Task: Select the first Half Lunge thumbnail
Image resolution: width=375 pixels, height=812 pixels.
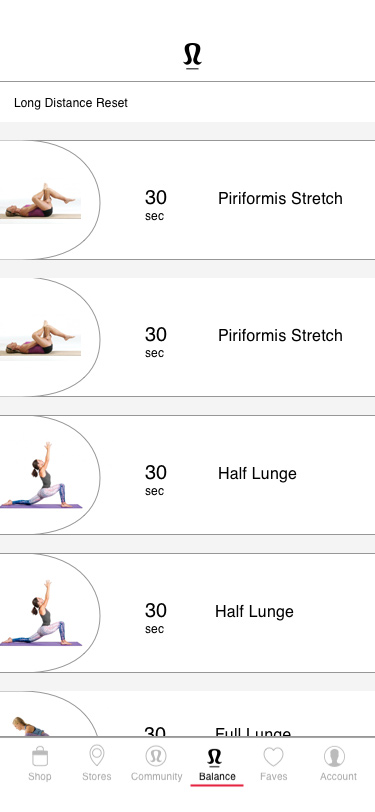Action: pyautogui.click(x=41, y=475)
